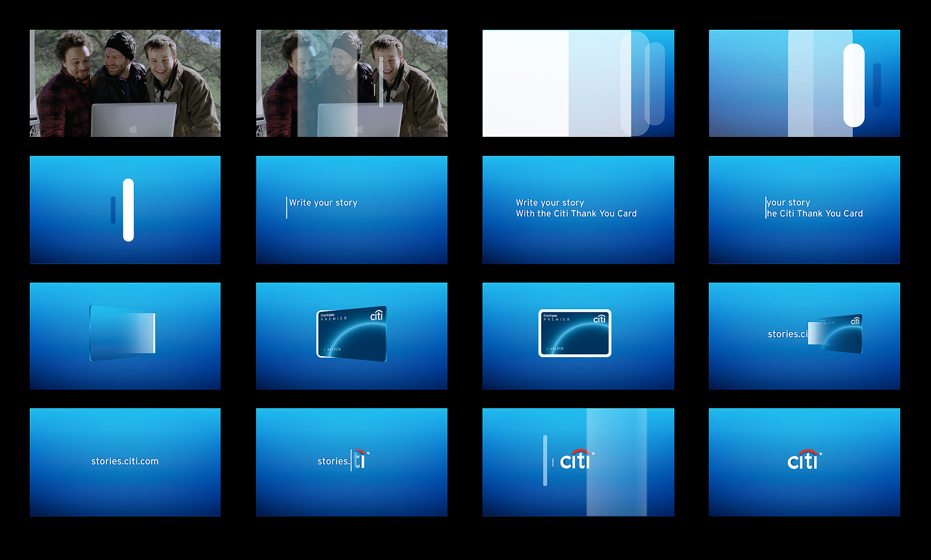Click the Apple logo on the laptop

133,129
